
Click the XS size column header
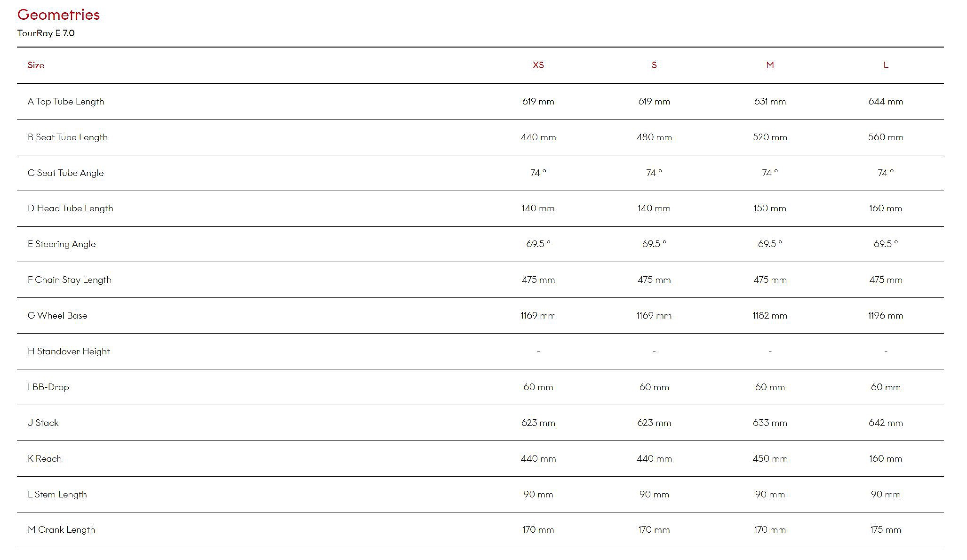pyautogui.click(x=538, y=65)
